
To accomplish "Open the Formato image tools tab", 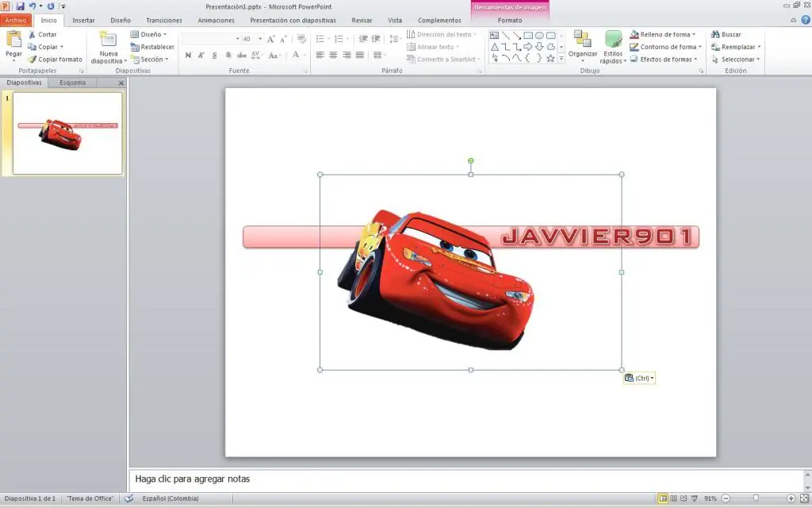I will (x=510, y=20).
